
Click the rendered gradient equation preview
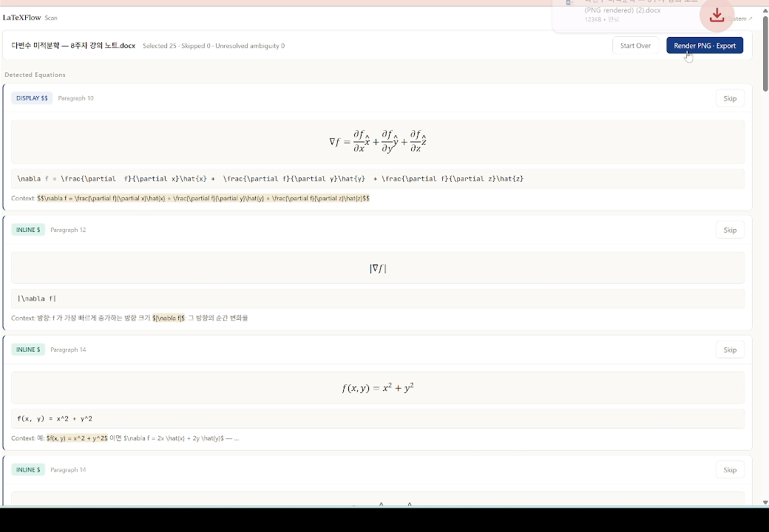click(x=378, y=142)
